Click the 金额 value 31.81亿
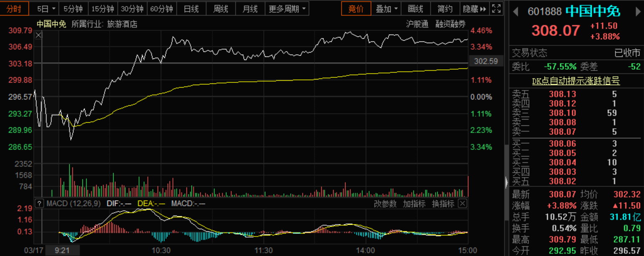644x256 pixels. [625, 217]
